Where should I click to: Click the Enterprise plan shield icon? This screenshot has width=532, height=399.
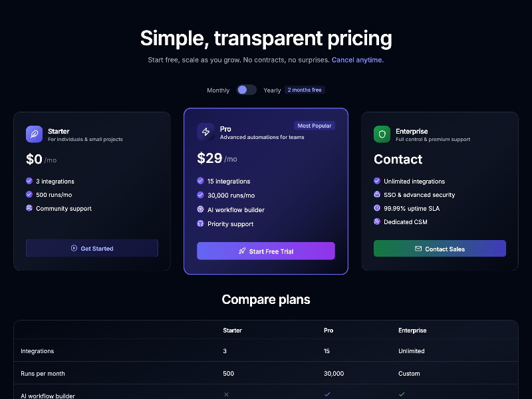coord(382,134)
